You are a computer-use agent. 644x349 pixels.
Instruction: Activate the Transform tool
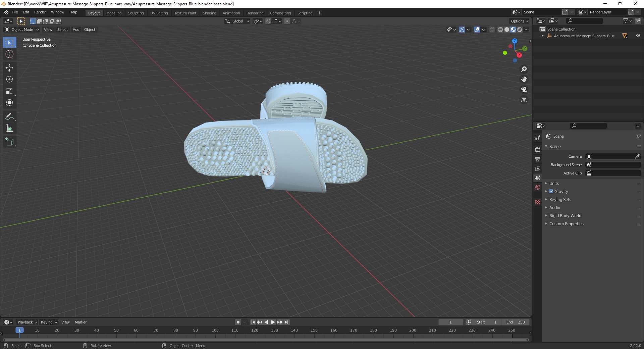(x=9, y=103)
